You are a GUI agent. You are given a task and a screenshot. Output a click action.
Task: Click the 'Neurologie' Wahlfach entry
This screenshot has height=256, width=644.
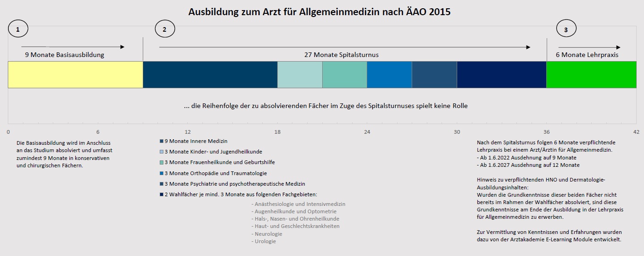pyautogui.click(x=267, y=234)
